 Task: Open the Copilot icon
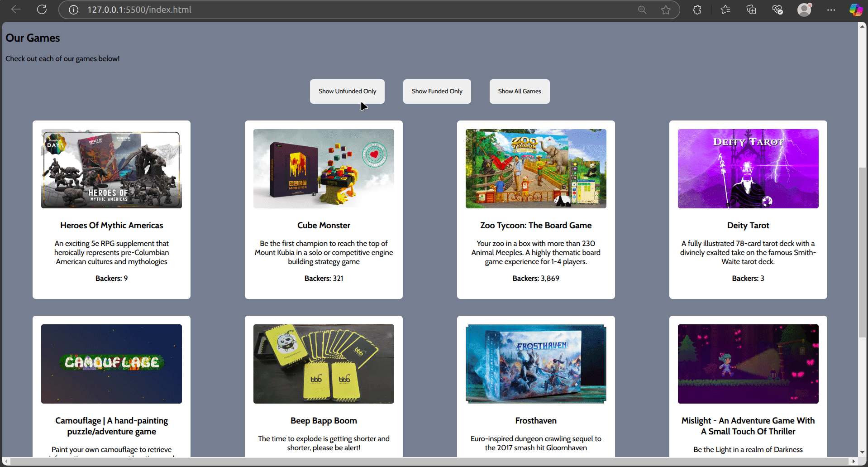[855, 10]
